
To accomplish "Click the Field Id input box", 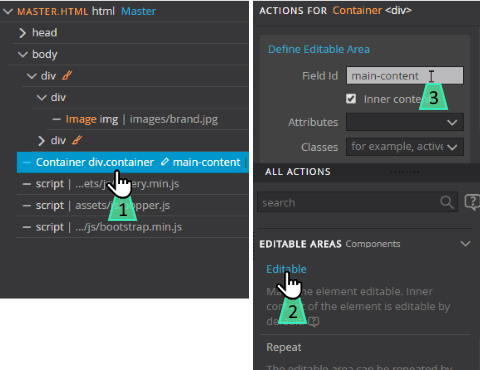I will pos(405,76).
